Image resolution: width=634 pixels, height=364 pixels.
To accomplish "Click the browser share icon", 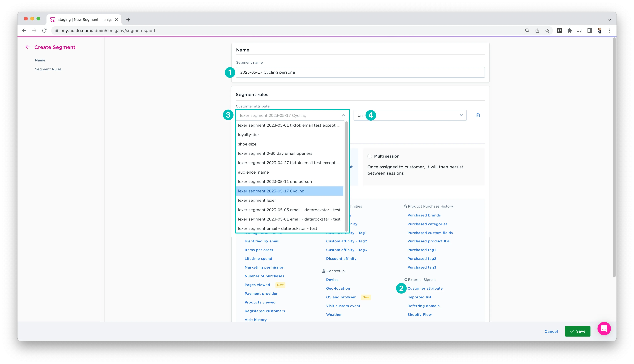I will [537, 31].
